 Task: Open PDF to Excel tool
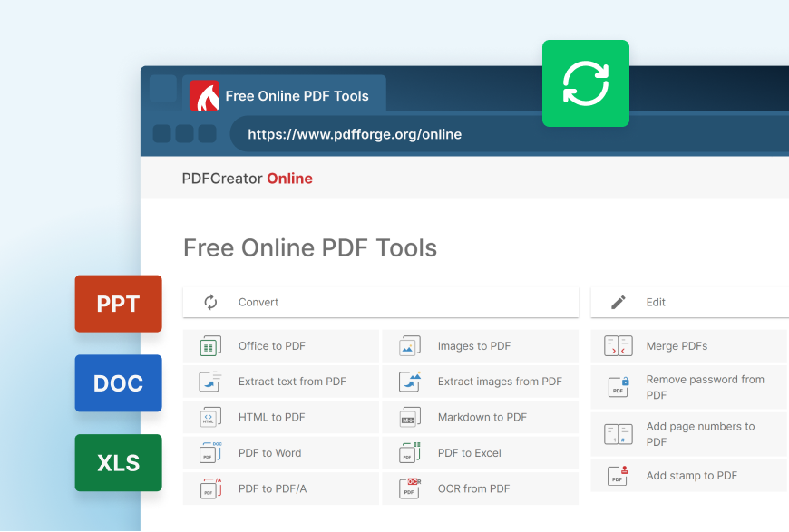point(481,453)
